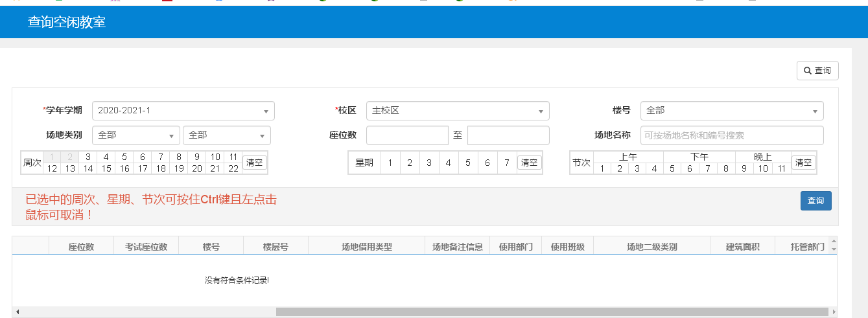Click the 座位数 column header
Screen dimensions: 868x318
(x=82, y=247)
